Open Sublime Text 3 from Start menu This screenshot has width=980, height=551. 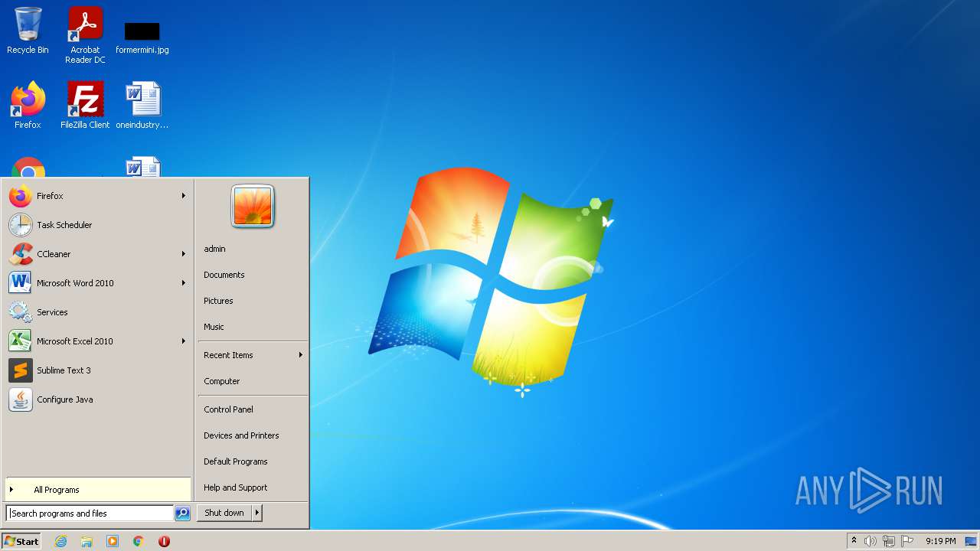(97, 370)
